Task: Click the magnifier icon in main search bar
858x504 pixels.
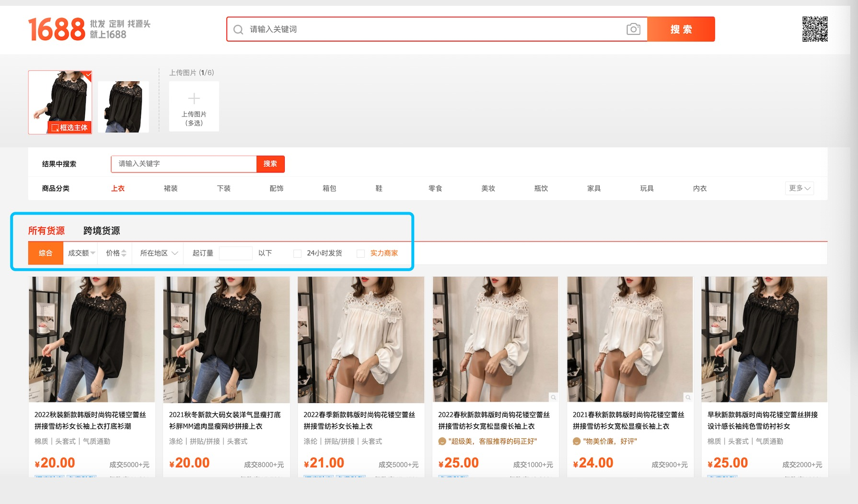Action: (x=238, y=30)
